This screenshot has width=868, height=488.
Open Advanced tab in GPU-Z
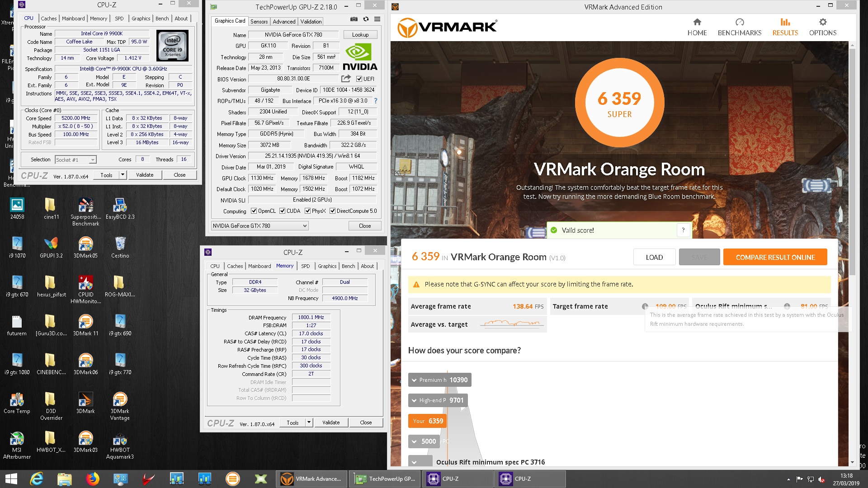284,21
